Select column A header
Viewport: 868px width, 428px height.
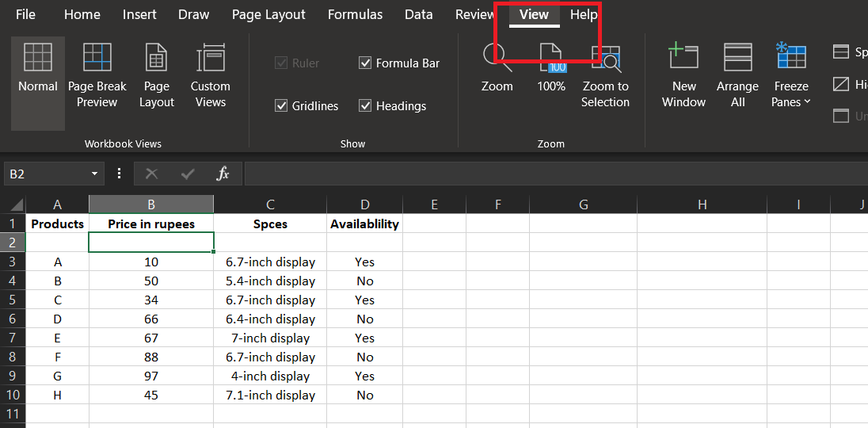pos(58,204)
